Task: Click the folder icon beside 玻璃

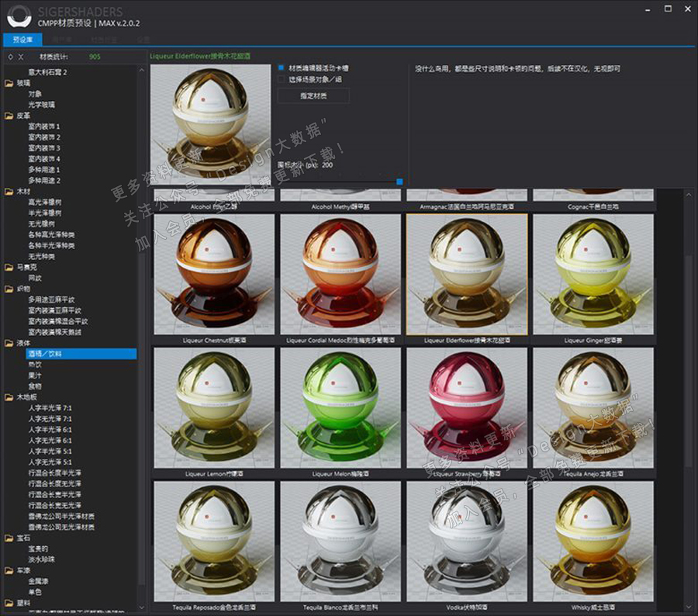Action: point(9,82)
